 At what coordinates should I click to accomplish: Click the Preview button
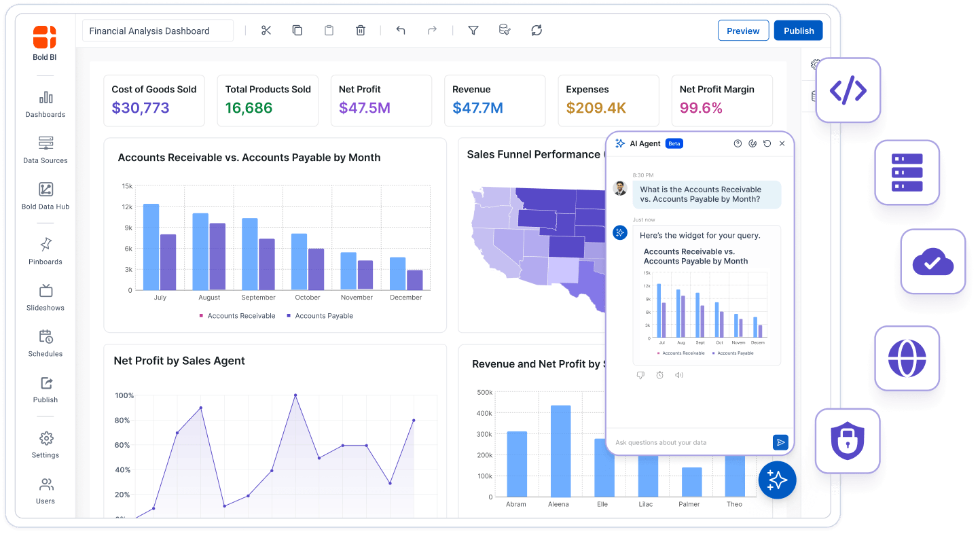743,31
